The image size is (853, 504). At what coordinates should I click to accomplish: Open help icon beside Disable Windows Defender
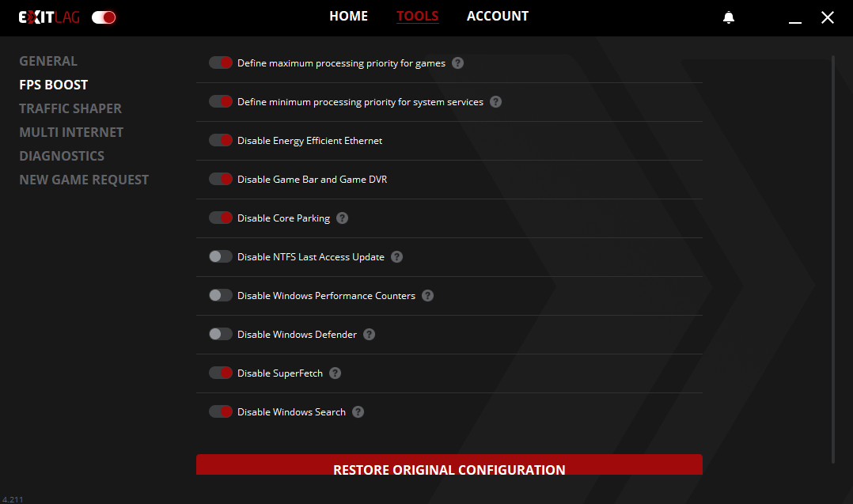point(369,335)
